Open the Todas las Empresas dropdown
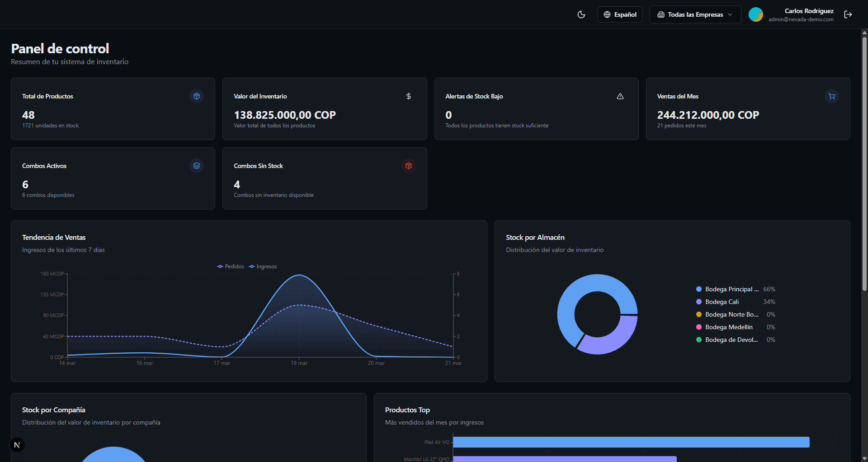The width and height of the screenshot is (868, 462). point(695,14)
